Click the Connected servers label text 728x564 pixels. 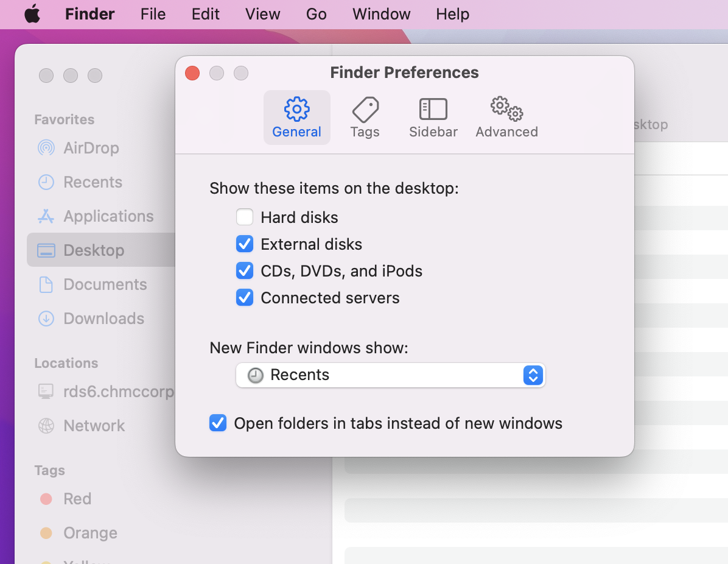(330, 298)
